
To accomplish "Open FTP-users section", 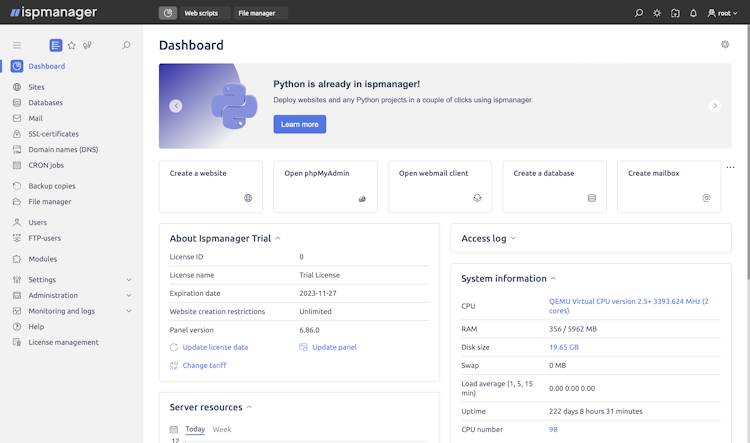I will [44, 238].
